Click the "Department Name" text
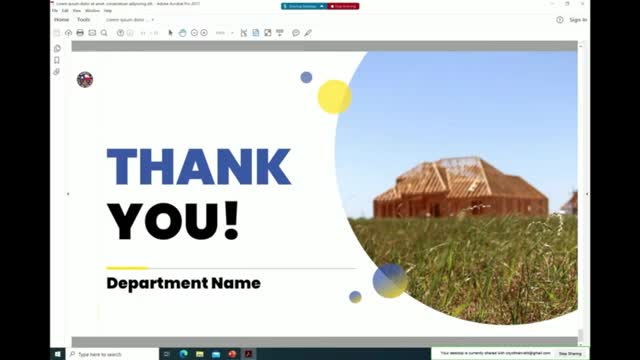Image resolution: width=640 pixels, height=360 pixels. (x=184, y=283)
